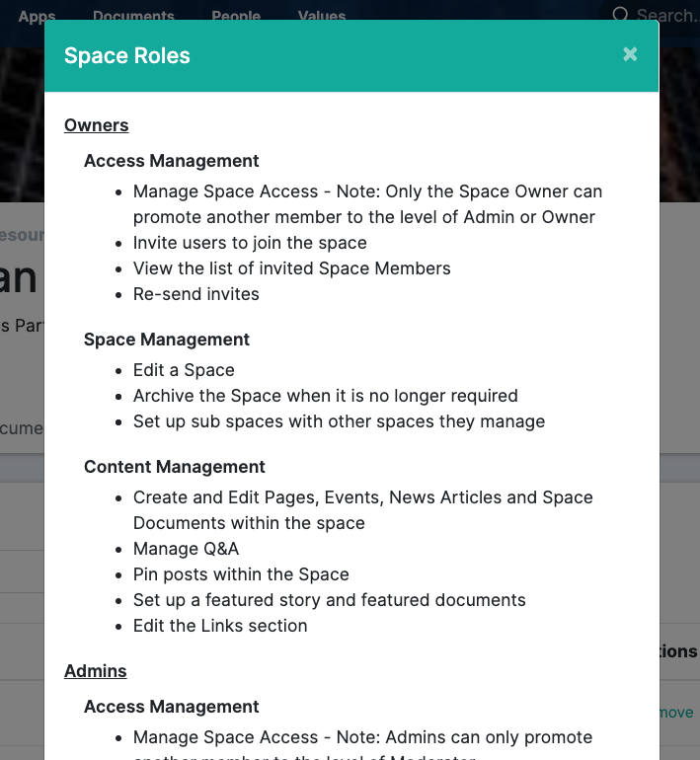Click the 'Re-send invites' bullet
700x760 pixels.
pos(196,294)
